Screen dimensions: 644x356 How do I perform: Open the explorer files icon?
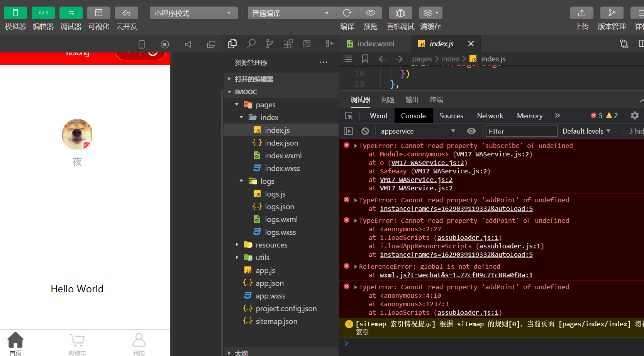click(x=232, y=44)
